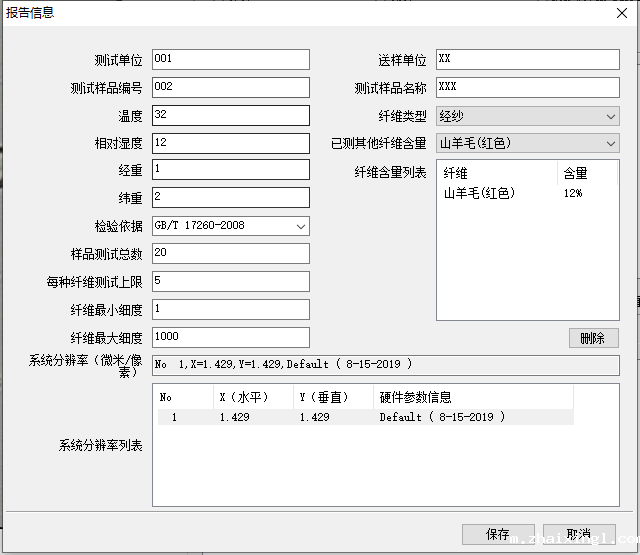
Task: Click the 测试单位 input field
Action: 230,60
